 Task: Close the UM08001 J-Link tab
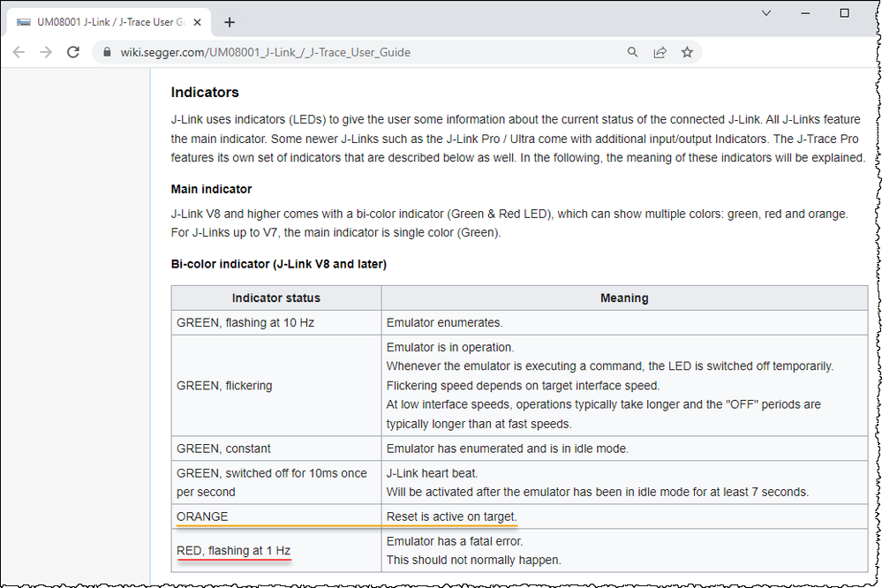pyautogui.click(x=198, y=22)
